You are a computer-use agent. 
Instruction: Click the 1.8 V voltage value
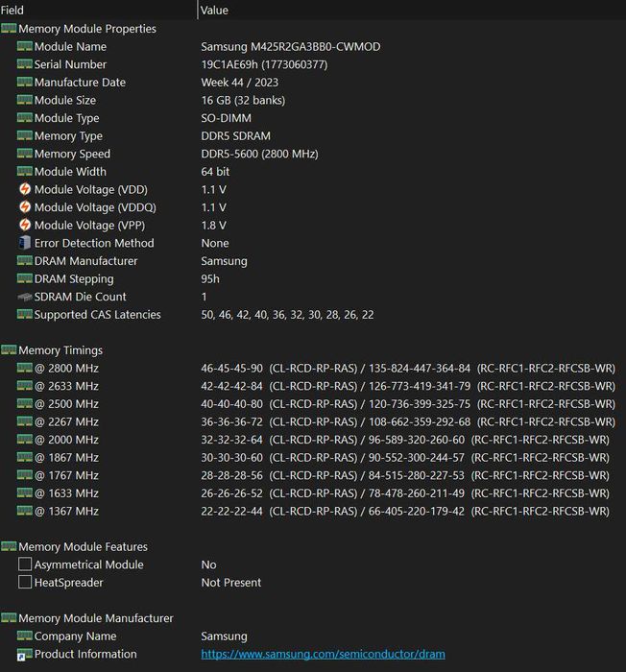pos(213,226)
